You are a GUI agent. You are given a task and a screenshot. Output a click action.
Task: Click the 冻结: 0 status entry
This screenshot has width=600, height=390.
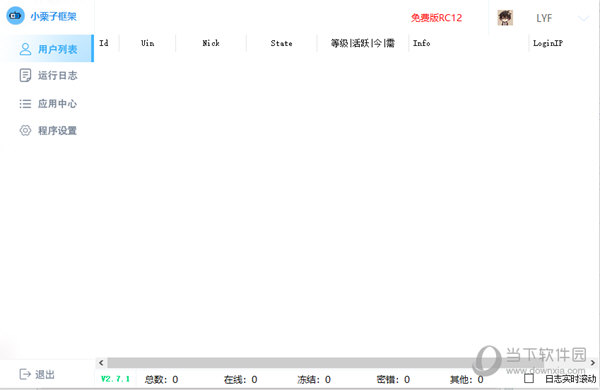coord(314,379)
